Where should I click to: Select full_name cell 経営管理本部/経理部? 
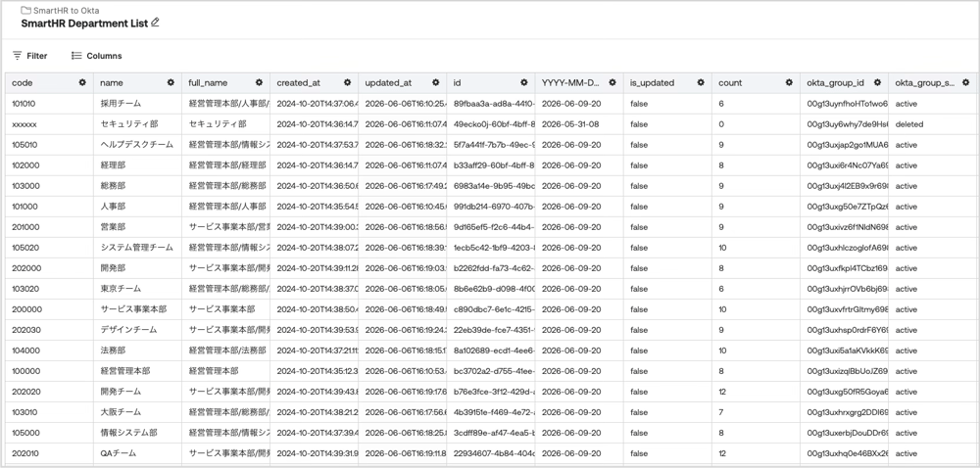[225, 165]
